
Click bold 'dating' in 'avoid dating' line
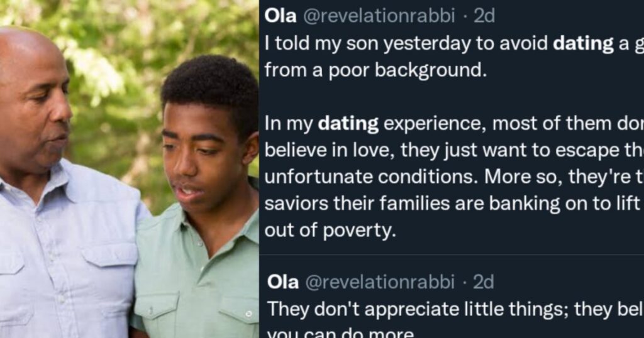[x=583, y=43]
